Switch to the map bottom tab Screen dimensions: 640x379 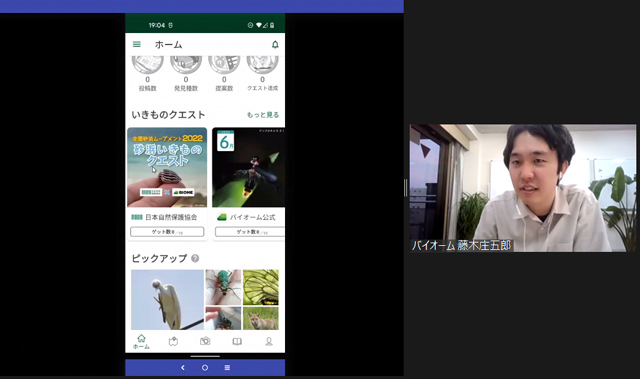tap(173, 341)
